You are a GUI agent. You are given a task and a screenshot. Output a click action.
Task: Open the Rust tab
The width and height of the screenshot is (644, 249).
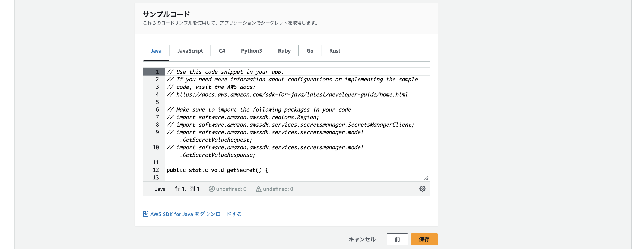(335, 51)
